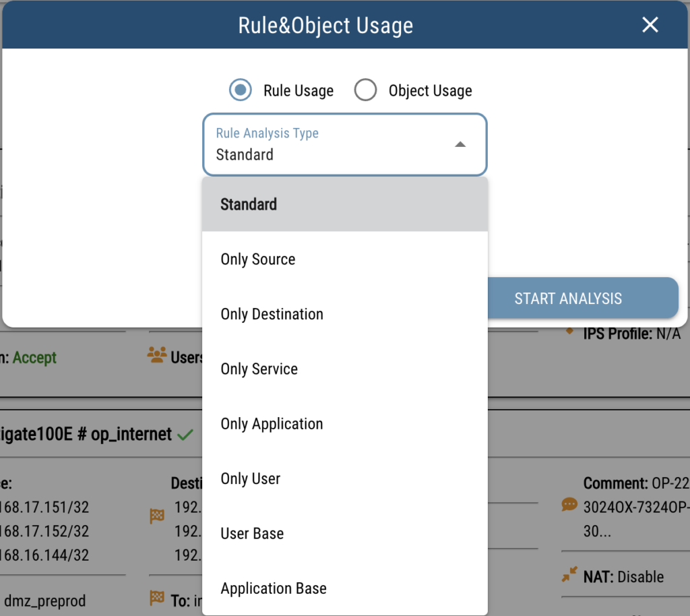Select the Rule Usage radio button
Image resolution: width=690 pixels, height=616 pixels.
tap(241, 90)
